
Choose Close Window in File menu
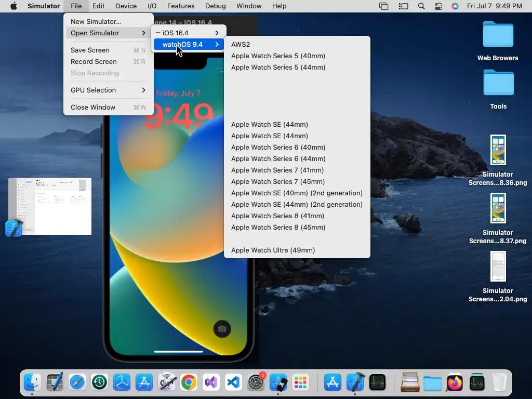click(x=108, y=107)
